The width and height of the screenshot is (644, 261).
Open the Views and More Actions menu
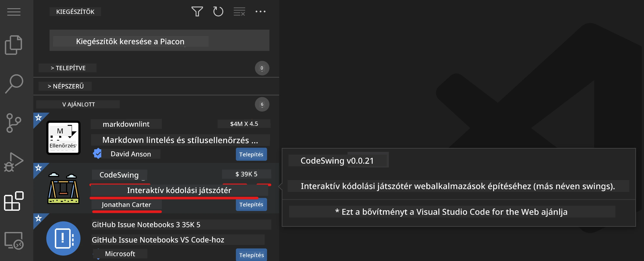261,11
